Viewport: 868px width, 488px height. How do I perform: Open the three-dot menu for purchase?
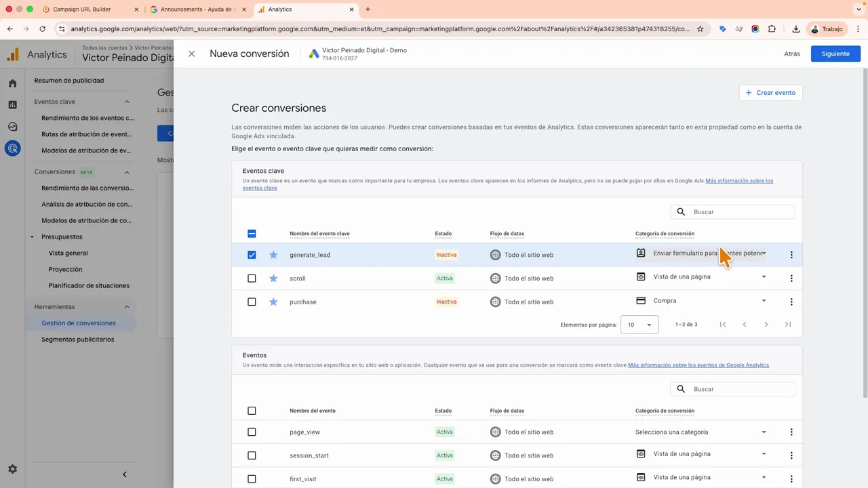[791, 302]
